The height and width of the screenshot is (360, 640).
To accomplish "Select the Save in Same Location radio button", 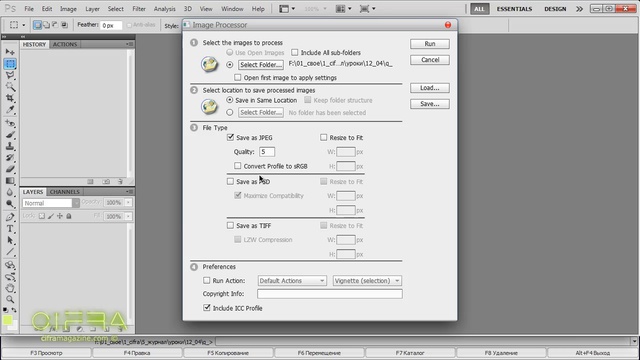I will click(230, 100).
